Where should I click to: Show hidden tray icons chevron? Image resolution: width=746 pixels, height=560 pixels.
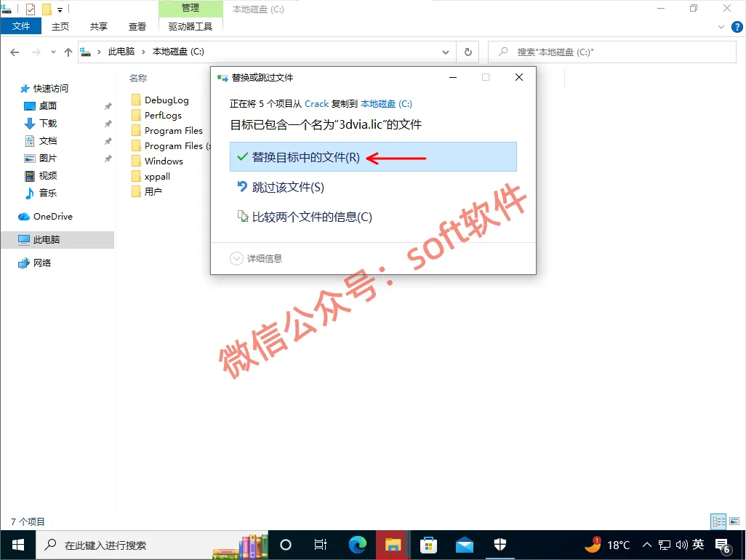647,545
